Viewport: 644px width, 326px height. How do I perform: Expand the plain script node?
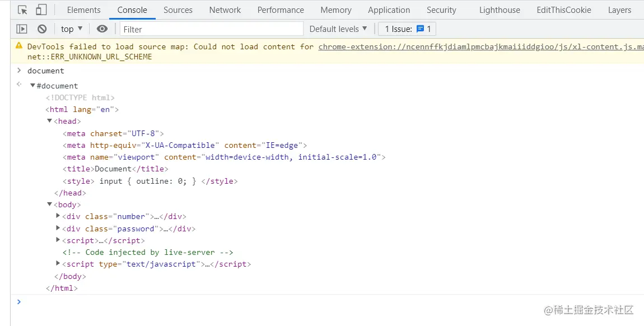pos(58,239)
